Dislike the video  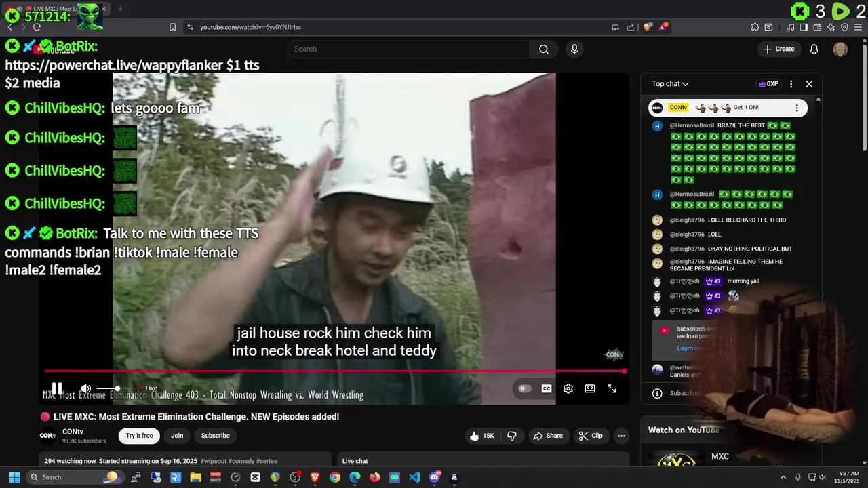tap(512, 436)
